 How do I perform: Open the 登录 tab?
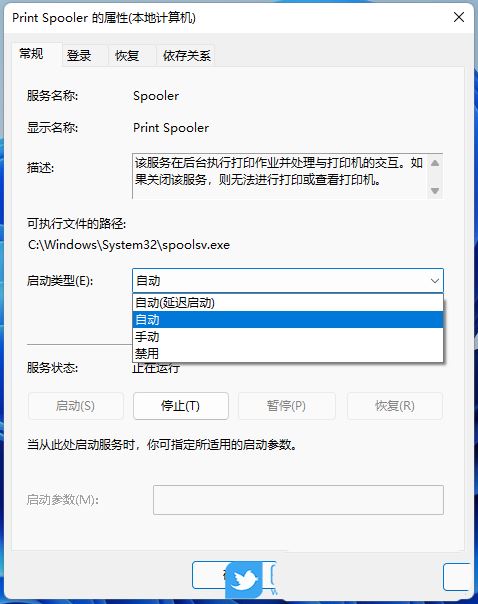pos(79,56)
